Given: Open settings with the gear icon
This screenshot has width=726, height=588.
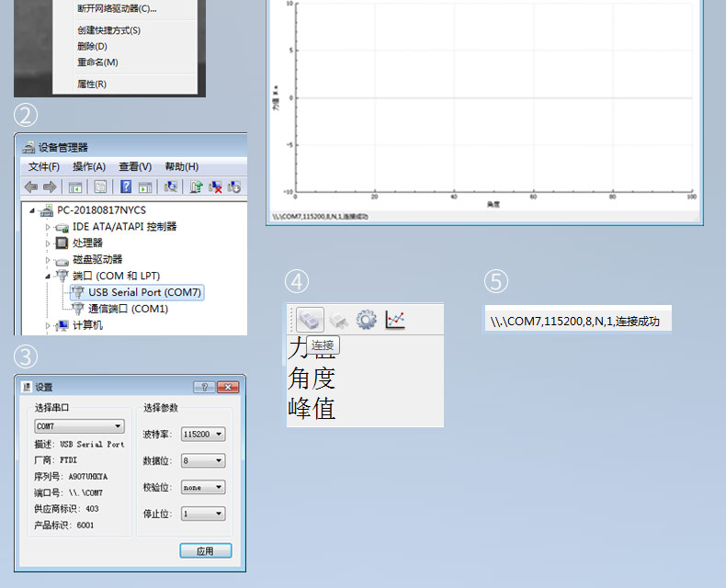Looking at the screenshot, I should (x=367, y=319).
